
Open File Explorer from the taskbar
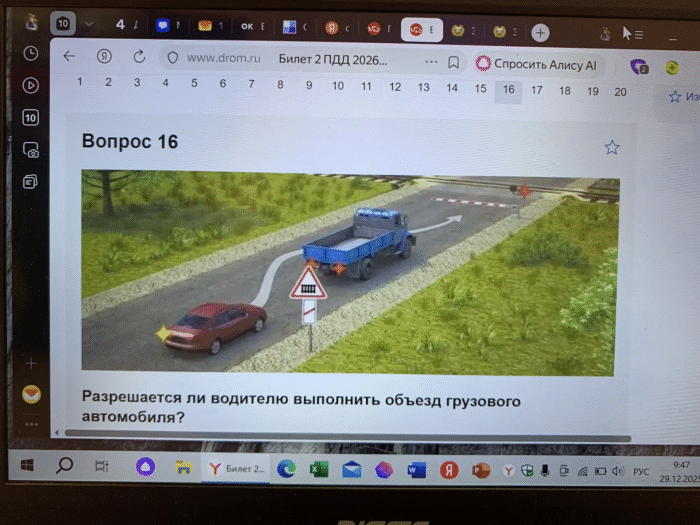[x=183, y=468]
